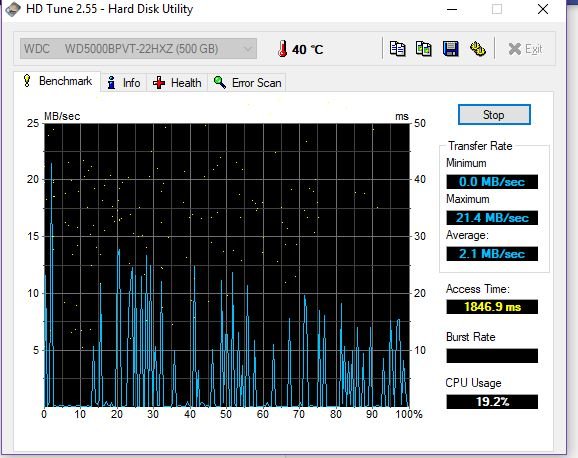The height and width of the screenshot is (458, 578).
Task: Click the magnifier Error Scan tab icon
Action: (x=220, y=82)
